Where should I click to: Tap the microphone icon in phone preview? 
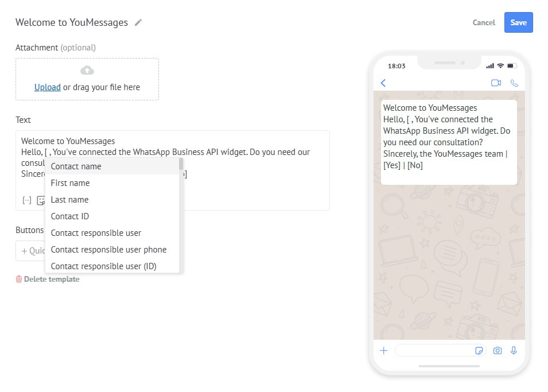point(514,350)
